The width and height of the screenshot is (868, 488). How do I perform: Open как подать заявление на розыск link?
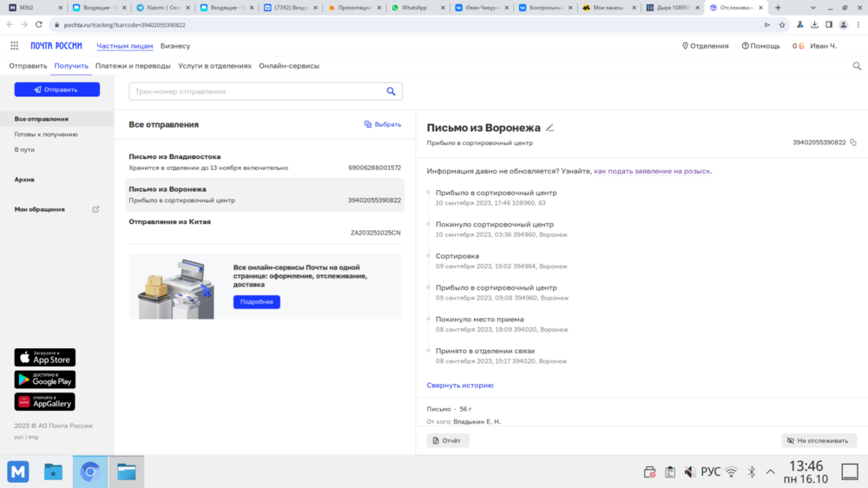point(652,171)
